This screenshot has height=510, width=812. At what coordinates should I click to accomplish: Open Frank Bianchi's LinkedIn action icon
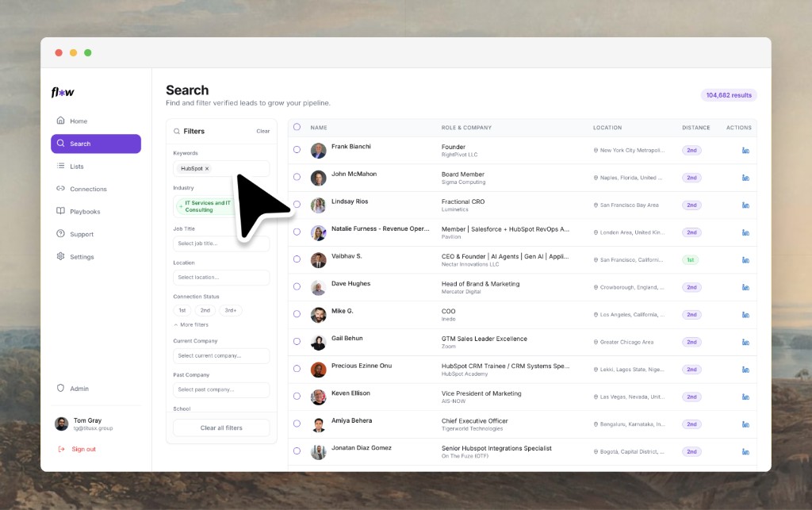coord(745,150)
